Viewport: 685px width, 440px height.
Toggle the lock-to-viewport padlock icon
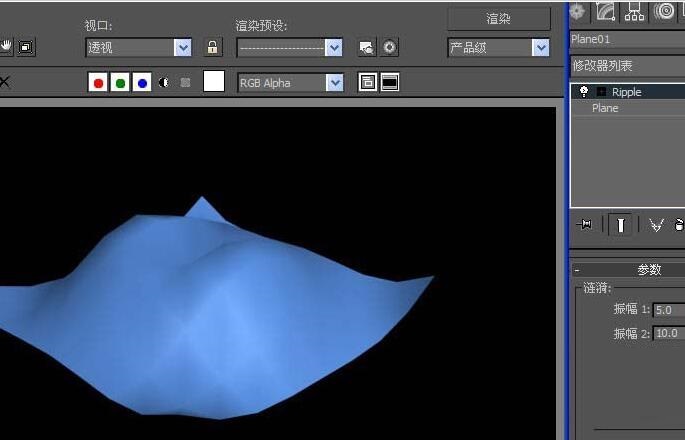click(212, 47)
